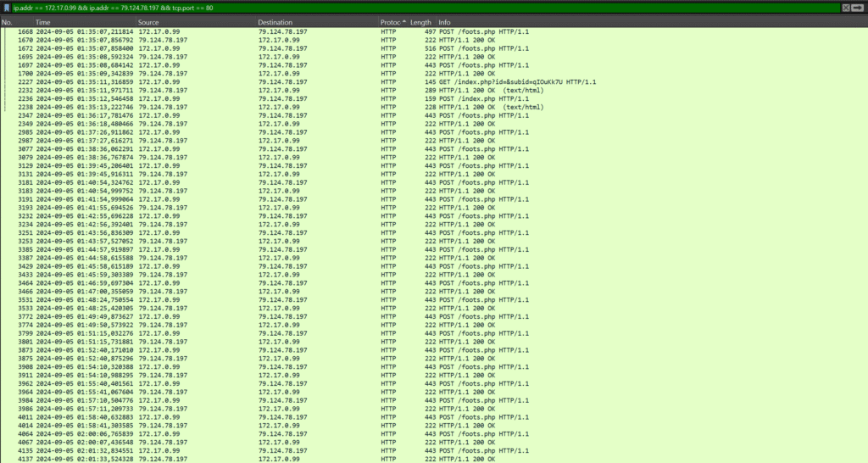Open the display filter bookmark menu
The width and height of the screenshot is (868, 463).
pyautogui.click(x=7, y=8)
